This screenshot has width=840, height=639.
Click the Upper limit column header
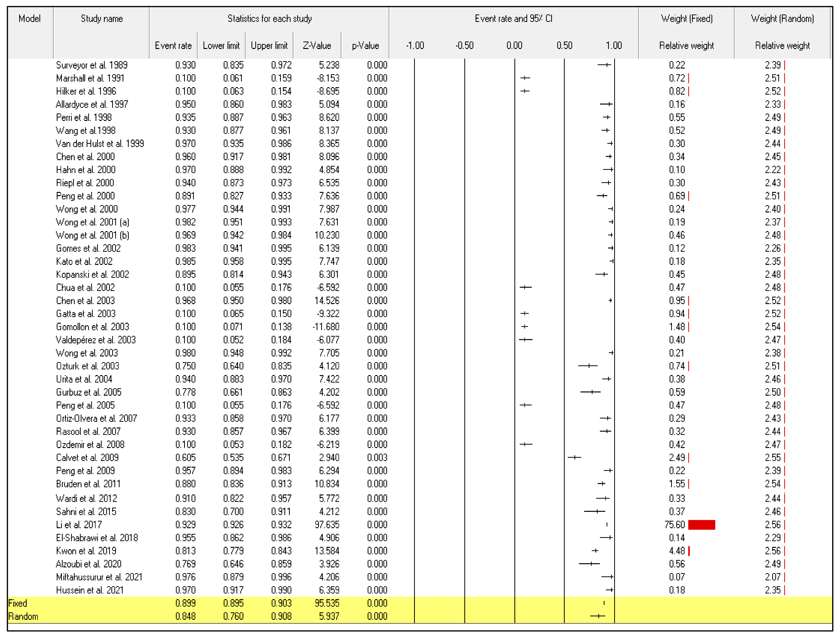coord(269,46)
